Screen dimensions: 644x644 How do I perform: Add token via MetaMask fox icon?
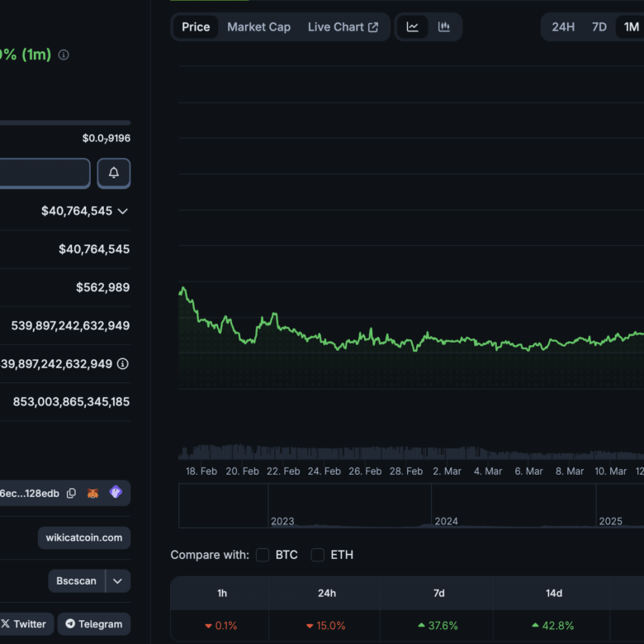click(93, 493)
